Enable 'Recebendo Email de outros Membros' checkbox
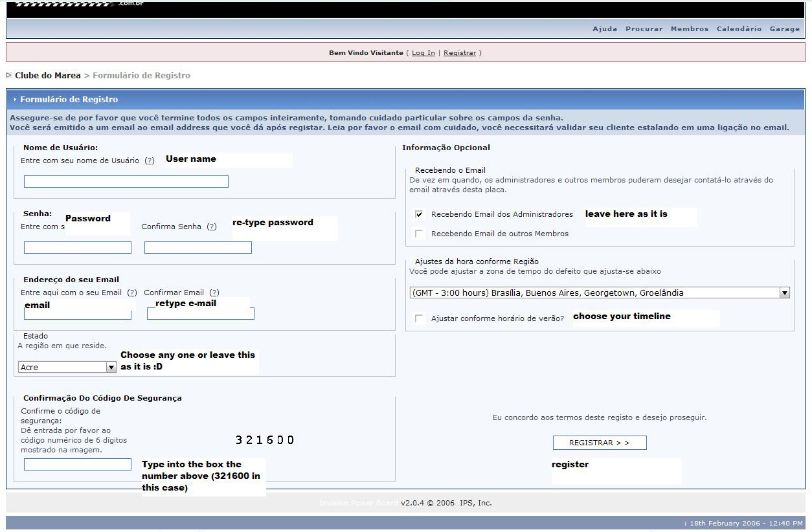The width and height of the screenshot is (812, 532). pyautogui.click(x=420, y=234)
